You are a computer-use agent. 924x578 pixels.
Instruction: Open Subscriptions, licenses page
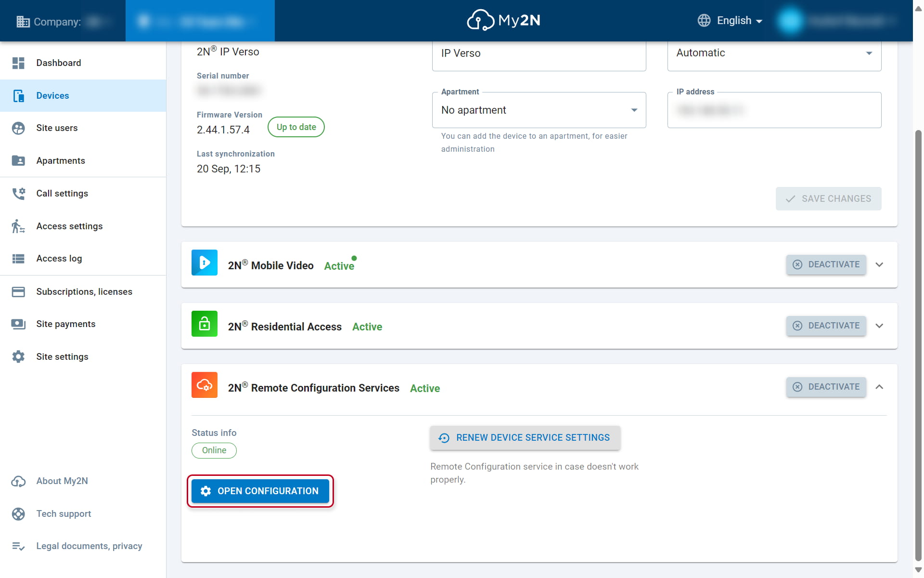pos(83,292)
